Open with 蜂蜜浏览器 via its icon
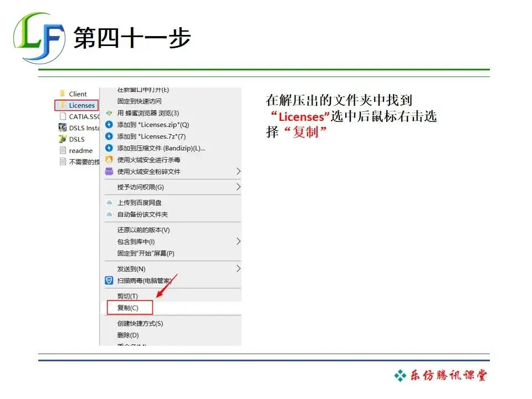 [109, 113]
